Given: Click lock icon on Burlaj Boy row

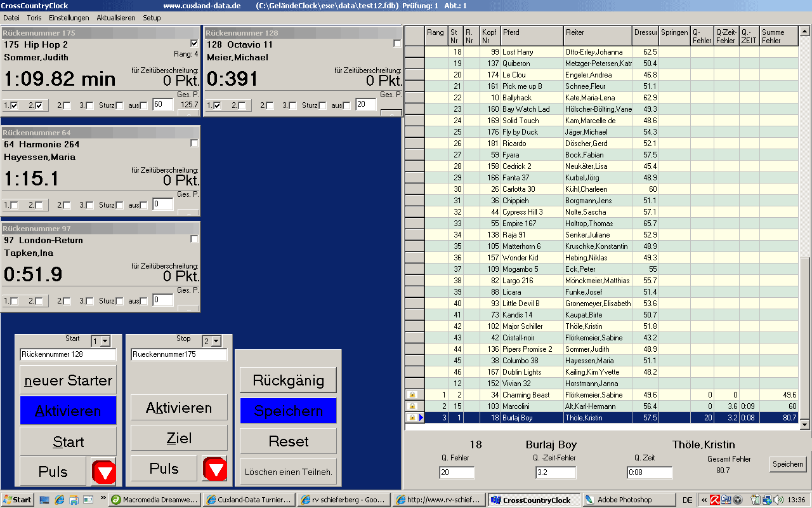Looking at the screenshot, I should [x=412, y=418].
